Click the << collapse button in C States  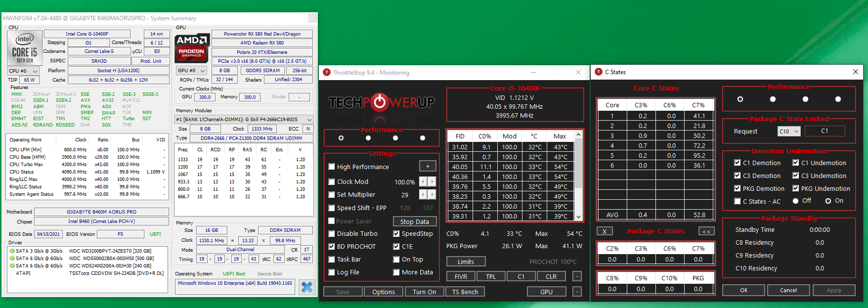click(706, 231)
